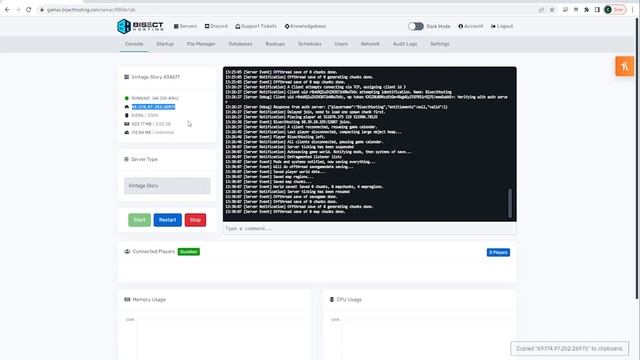Click the browser back arrow
This screenshot has width=640, height=360.
pyautogui.click(x=7, y=9)
